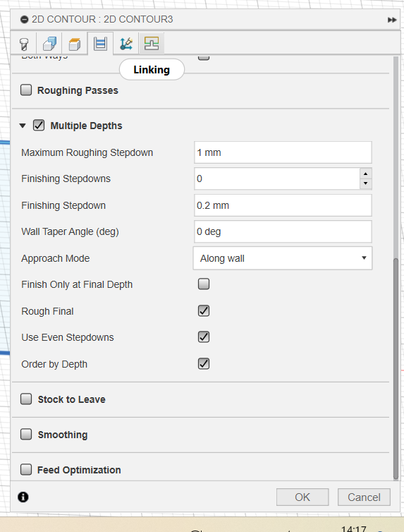This screenshot has width=404, height=532.
Task: Increase Finishing Stepdowns with up arrow
Action: click(x=365, y=174)
